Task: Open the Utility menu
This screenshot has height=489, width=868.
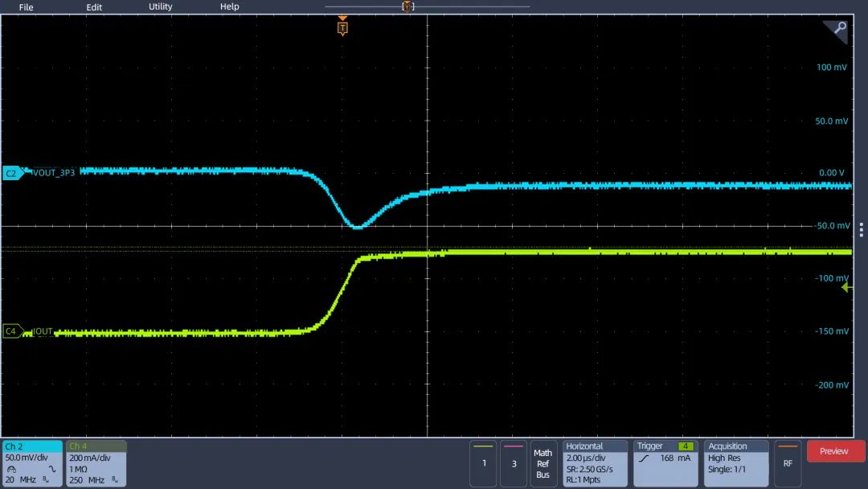Action: click(161, 6)
